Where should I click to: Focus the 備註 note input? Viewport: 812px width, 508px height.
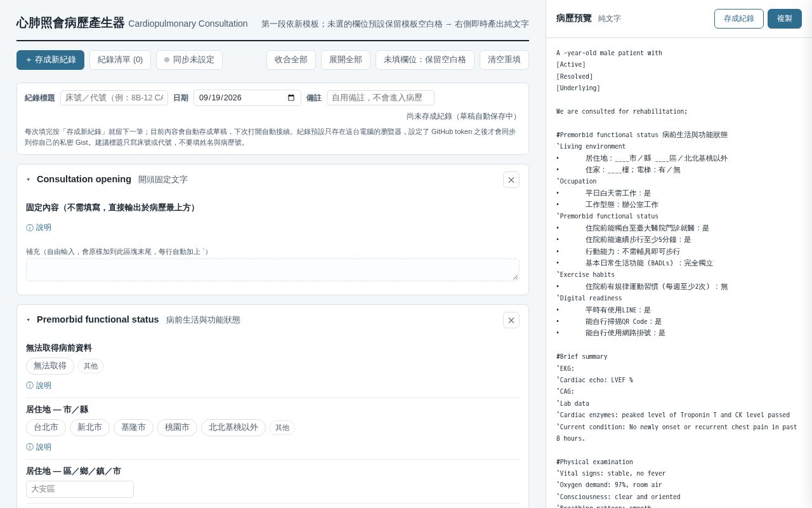point(381,98)
